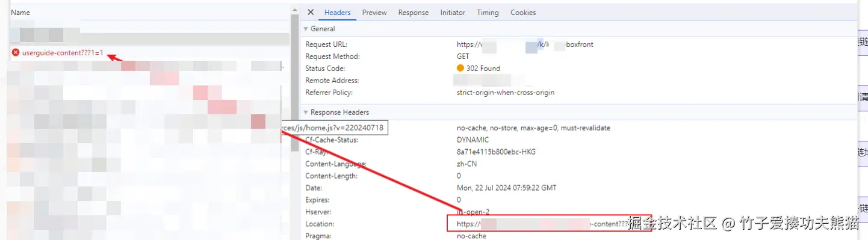Click the Name column header
Viewport: 868px width, 240px height.
[20, 13]
